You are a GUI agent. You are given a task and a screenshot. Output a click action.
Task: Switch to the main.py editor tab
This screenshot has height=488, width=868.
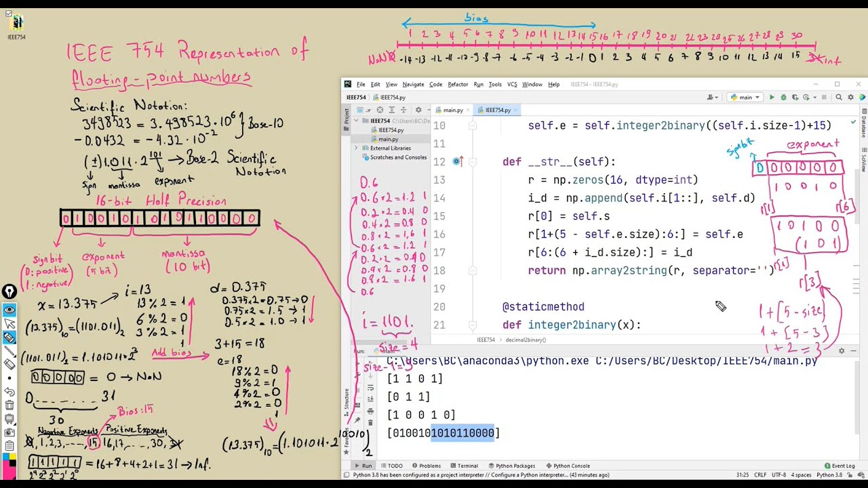tap(453, 110)
